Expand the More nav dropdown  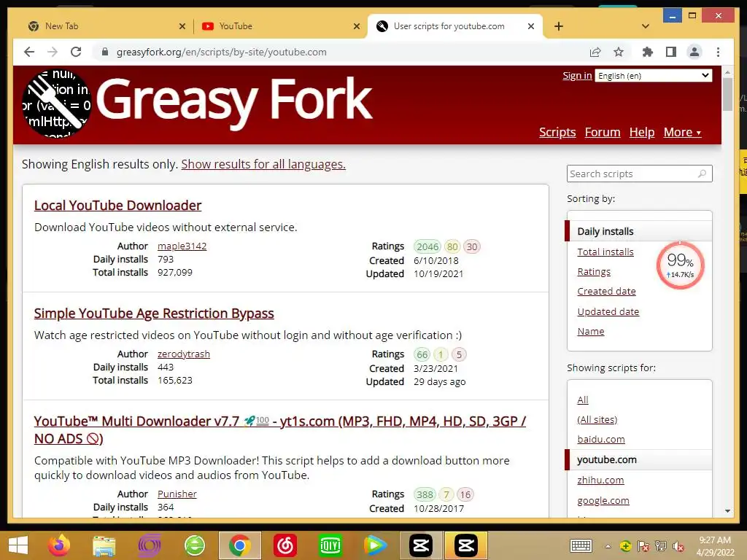pos(682,132)
